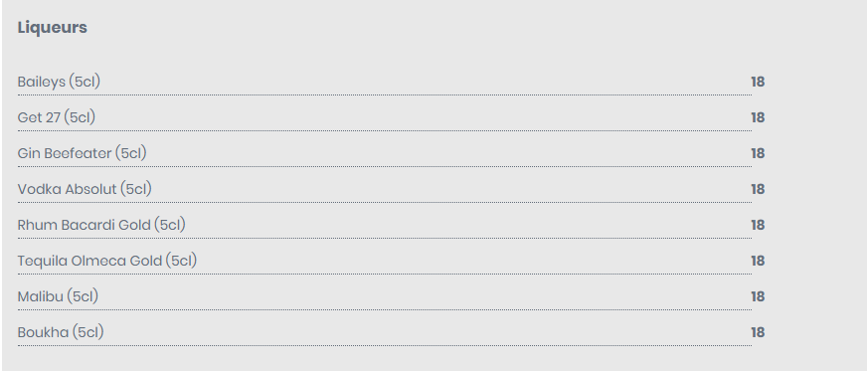The width and height of the screenshot is (868, 371).
Task: Click the price 18 beside Get 27
Action: [758, 117]
